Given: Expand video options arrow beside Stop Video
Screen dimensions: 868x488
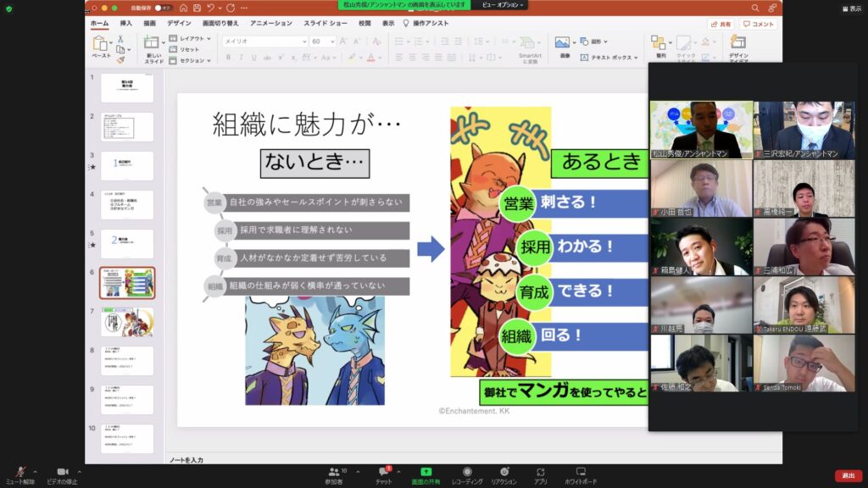Looking at the screenshot, I should click(x=79, y=472).
